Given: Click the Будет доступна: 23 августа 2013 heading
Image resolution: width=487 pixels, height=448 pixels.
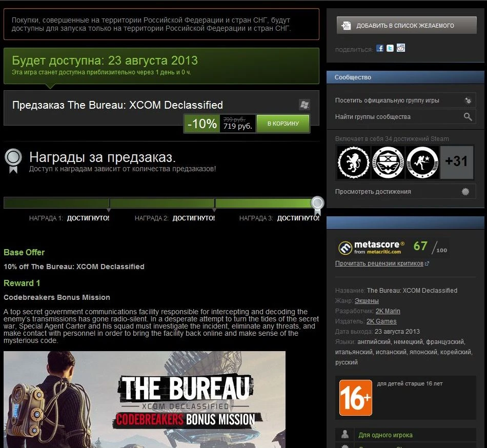Looking at the screenshot, I should pyautogui.click(x=105, y=60).
